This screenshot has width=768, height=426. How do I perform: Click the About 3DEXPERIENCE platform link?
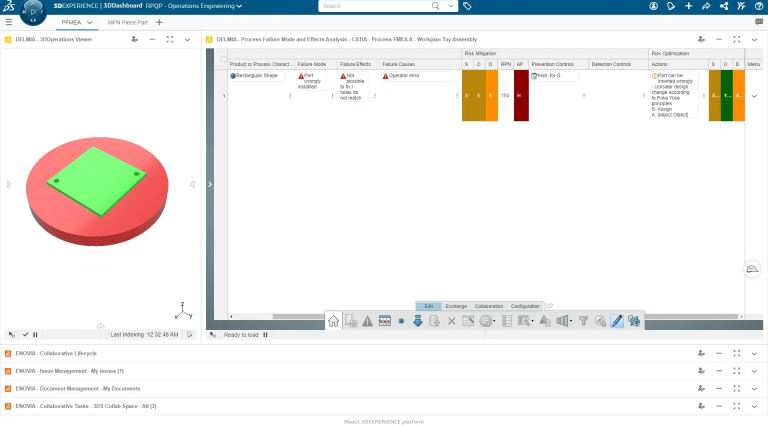384,421
